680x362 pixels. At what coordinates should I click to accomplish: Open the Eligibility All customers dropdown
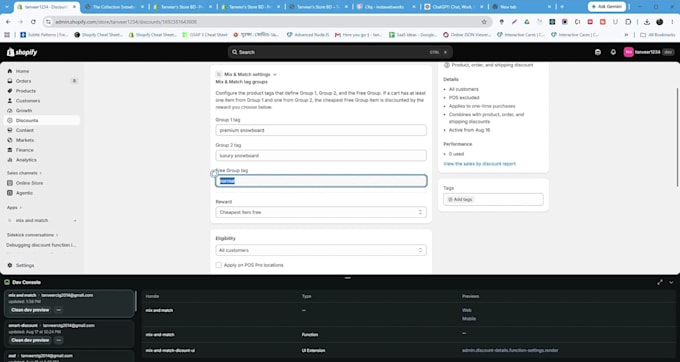point(321,250)
